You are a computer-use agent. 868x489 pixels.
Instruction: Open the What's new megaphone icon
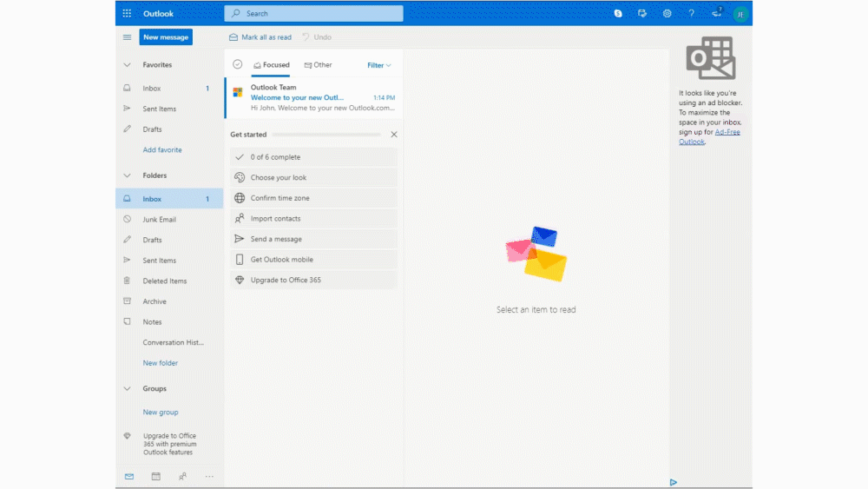click(x=716, y=13)
